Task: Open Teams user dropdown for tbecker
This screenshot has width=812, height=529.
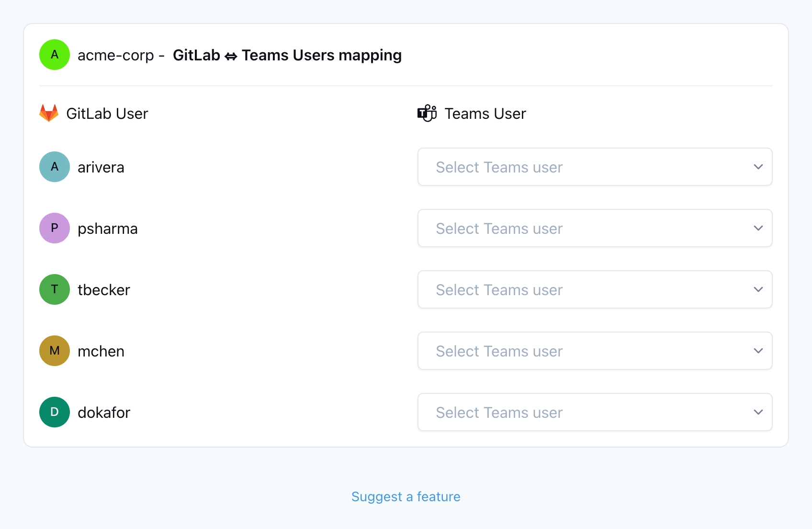Action: point(595,289)
